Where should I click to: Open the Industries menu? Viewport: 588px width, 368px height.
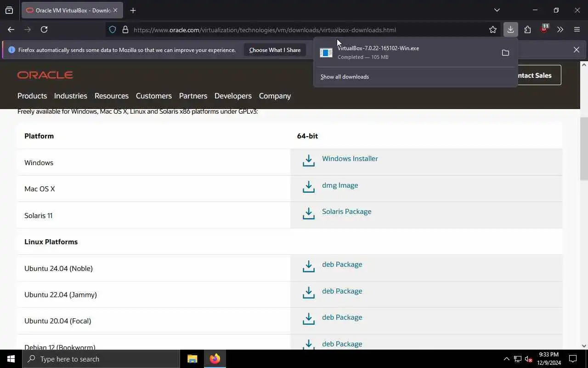click(x=70, y=96)
